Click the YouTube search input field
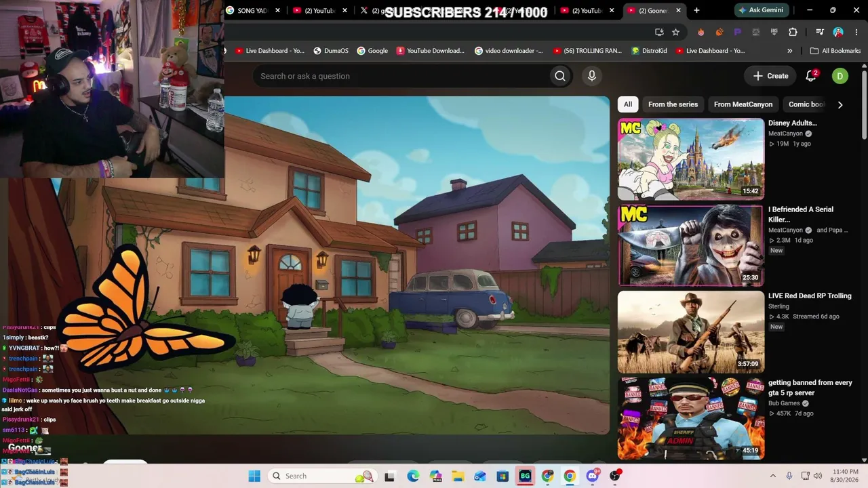Viewport: 868px width, 488px height. point(402,76)
